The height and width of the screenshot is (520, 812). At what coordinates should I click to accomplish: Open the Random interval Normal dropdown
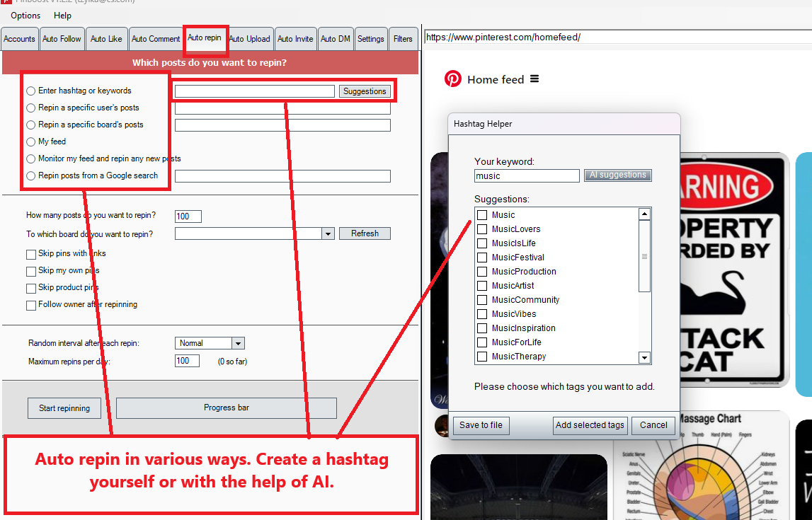238,343
